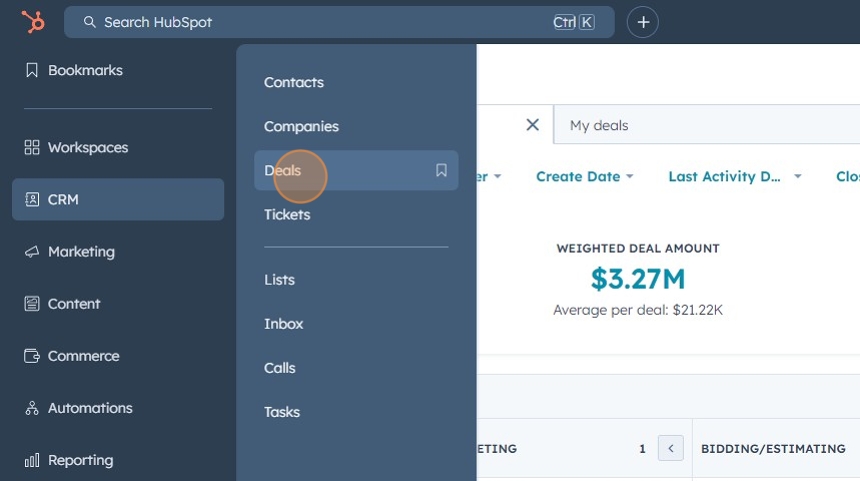Open the quick create plus button
The width and height of the screenshot is (860, 481).
(x=643, y=22)
